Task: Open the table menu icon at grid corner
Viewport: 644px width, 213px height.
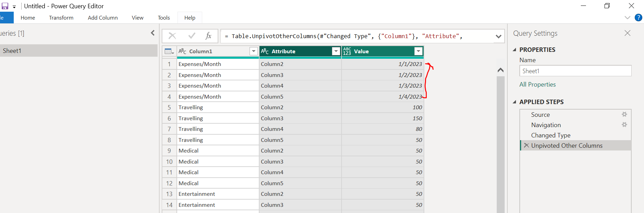Action: tap(169, 51)
